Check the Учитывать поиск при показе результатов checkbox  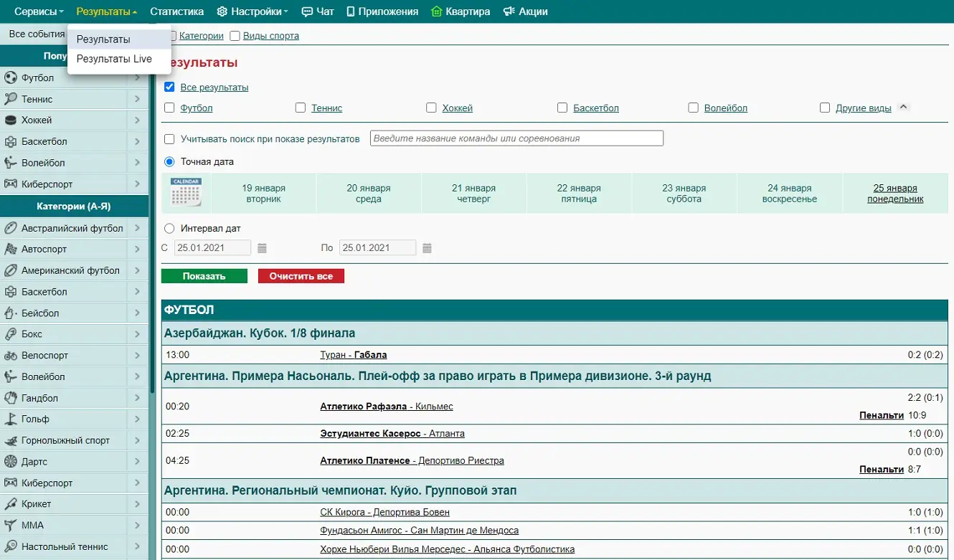(169, 139)
